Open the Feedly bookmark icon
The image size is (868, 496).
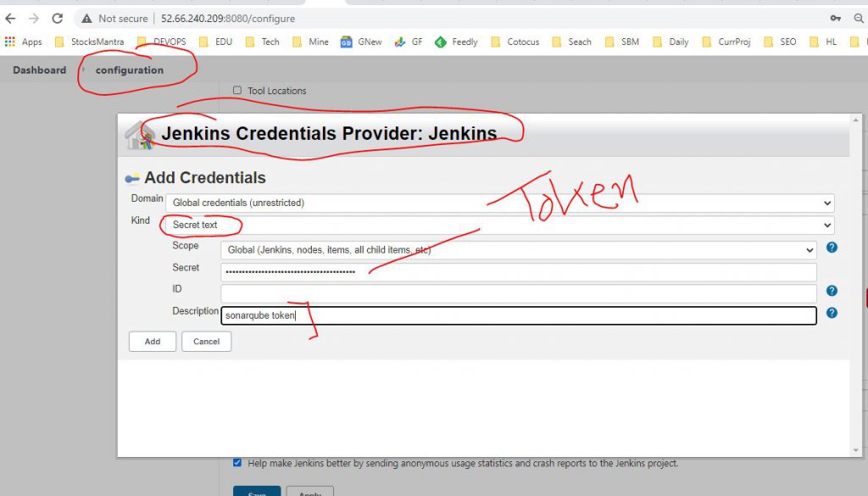point(441,42)
